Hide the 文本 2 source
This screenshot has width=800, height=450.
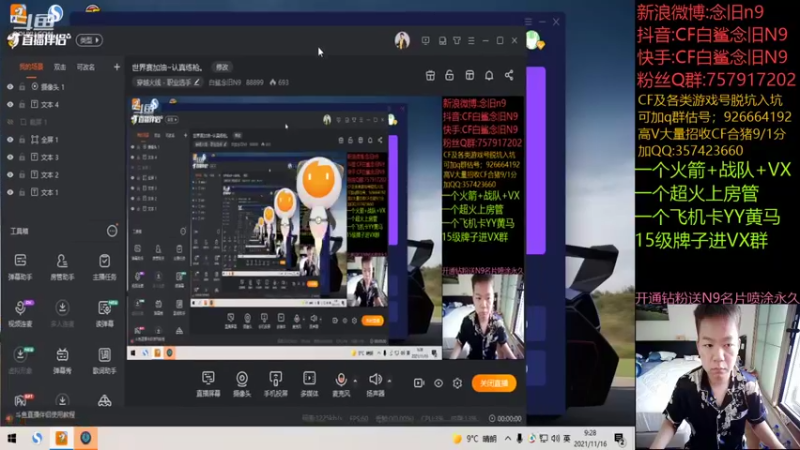click(x=10, y=174)
